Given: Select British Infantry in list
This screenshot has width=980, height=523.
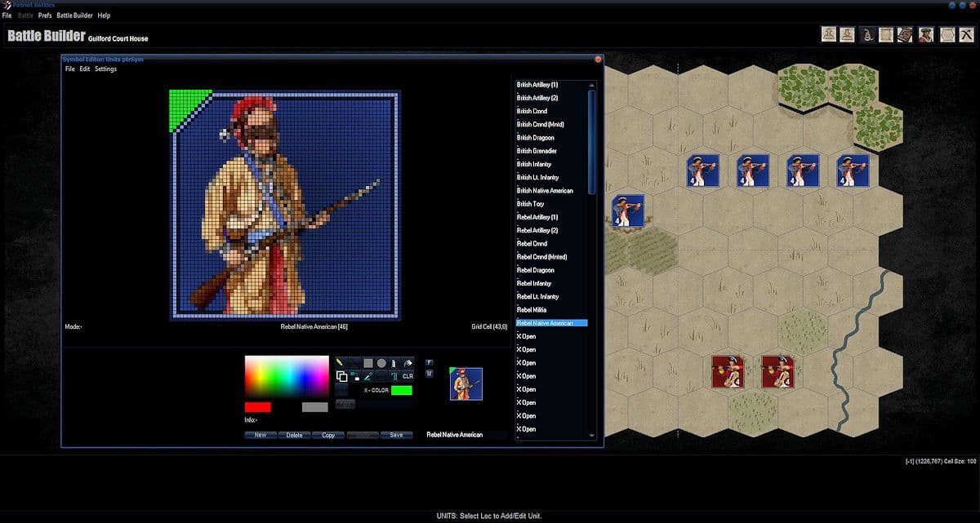Looking at the screenshot, I should pyautogui.click(x=534, y=164).
